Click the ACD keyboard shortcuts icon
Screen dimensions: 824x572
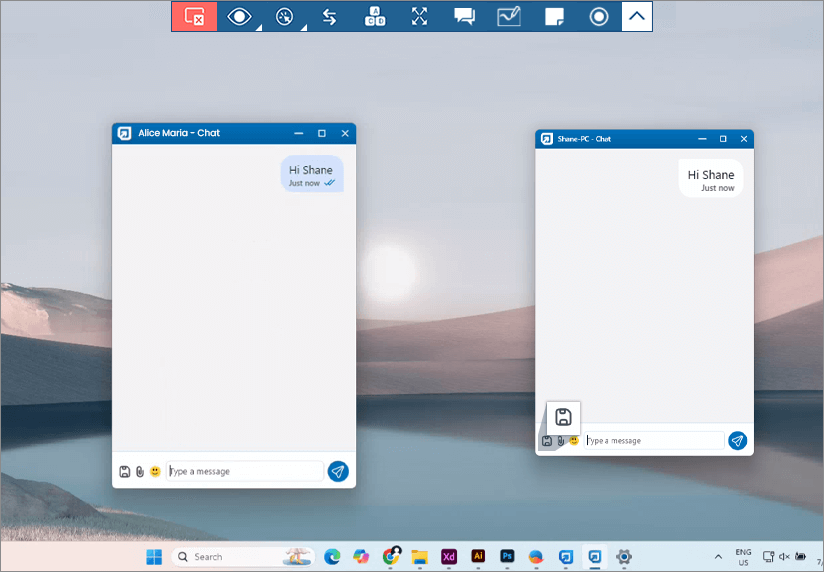pyautogui.click(x=375, y=16)
